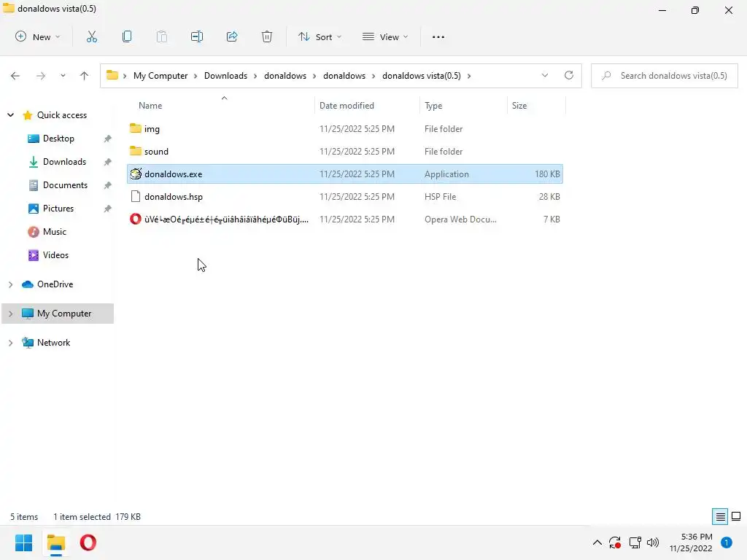Screen dimensions: 747x560
Task: Unpin Pictures using its pin icon
Action: coord(108,209)
